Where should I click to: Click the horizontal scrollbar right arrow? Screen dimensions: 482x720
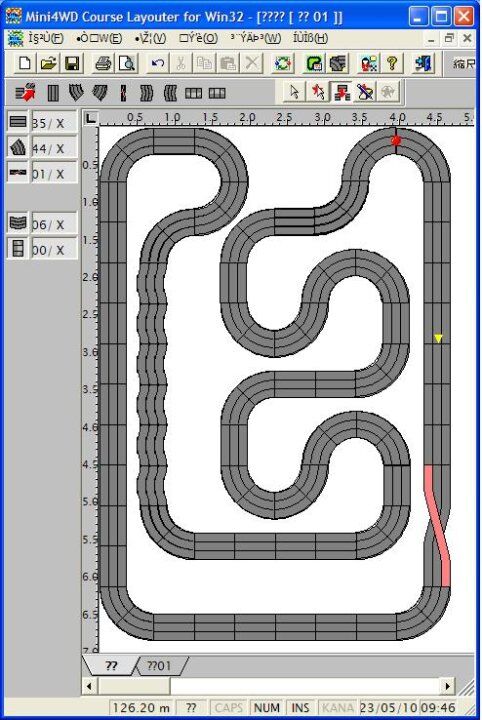[447, 686]
